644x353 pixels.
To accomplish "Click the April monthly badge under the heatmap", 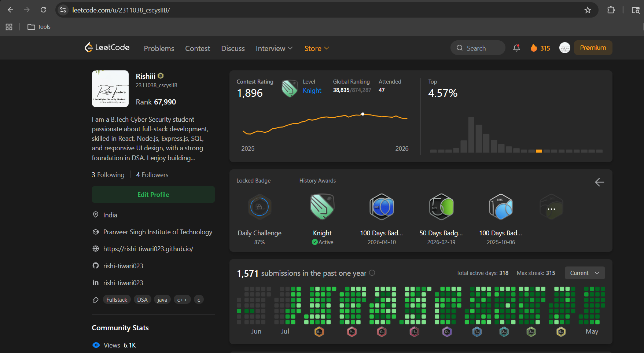I will [561, 332].
